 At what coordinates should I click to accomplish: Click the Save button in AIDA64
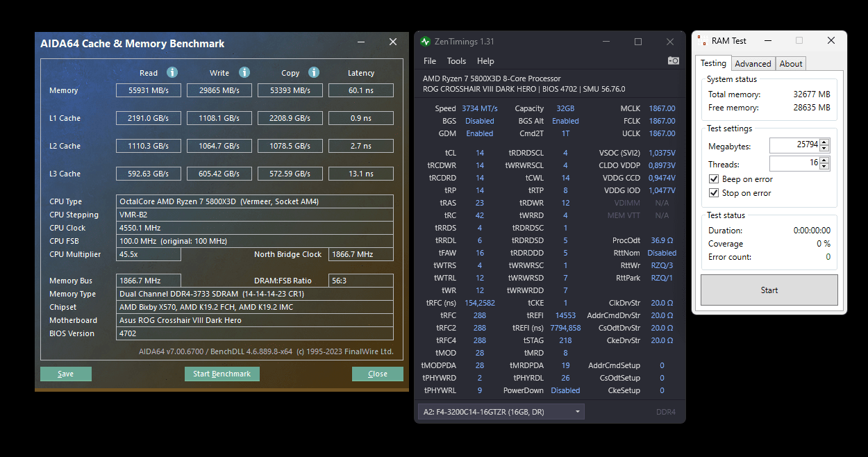pyautogui.click(x=66, y=374)
